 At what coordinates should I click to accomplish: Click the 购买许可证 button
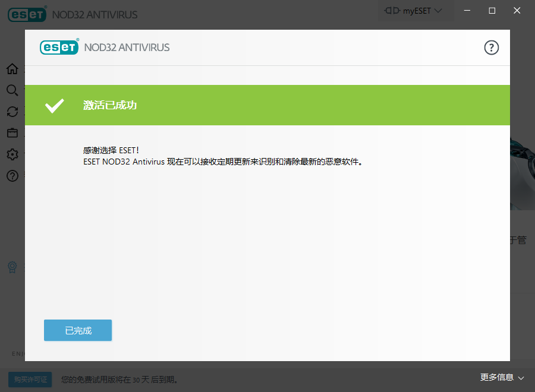(x=30, y=380)
